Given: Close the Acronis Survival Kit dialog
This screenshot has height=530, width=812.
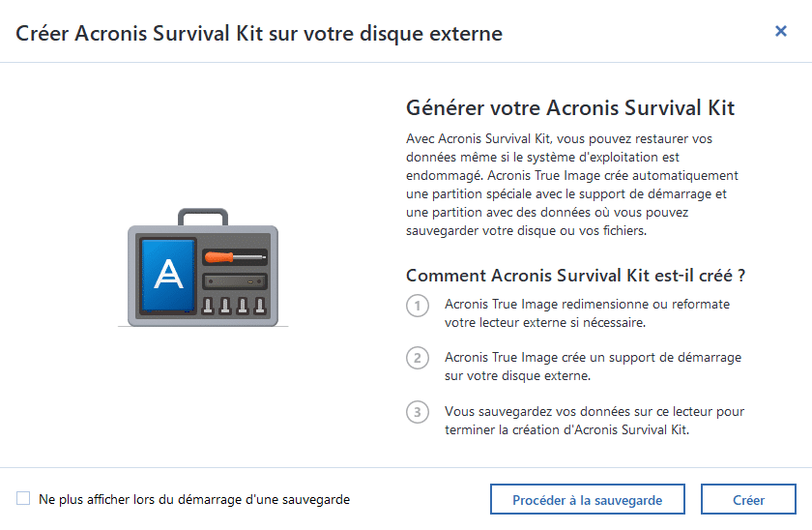Looking at the screenshot, I should click(x=781, y=31).
